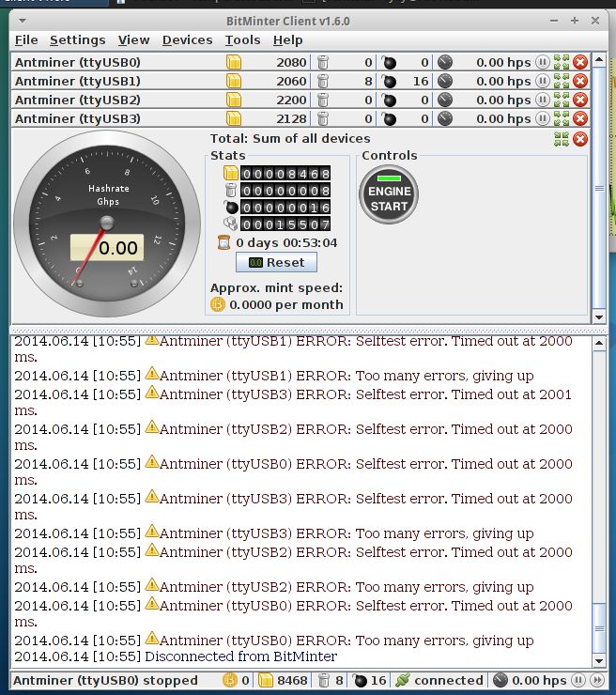Click the dice icon in Stats panel
The image size is (616, 695).
tap(231, 224)
